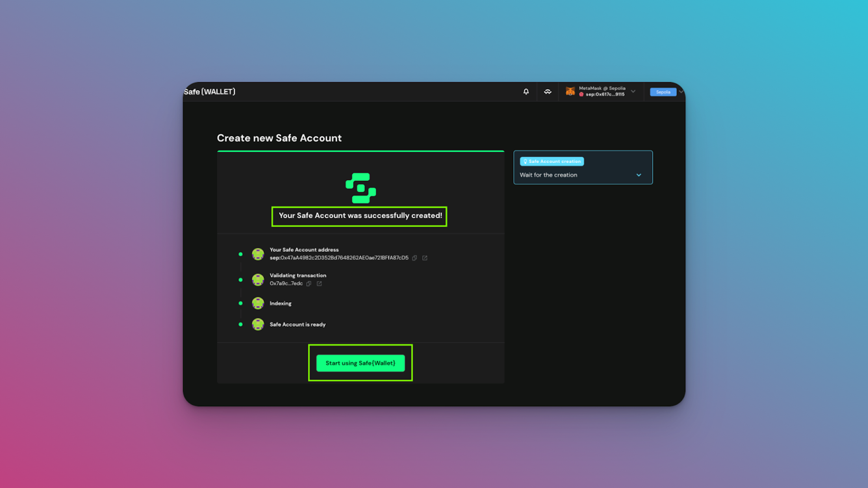
Task: Select the sep:0x47aA4982... address text
Action: coord(339,258)
